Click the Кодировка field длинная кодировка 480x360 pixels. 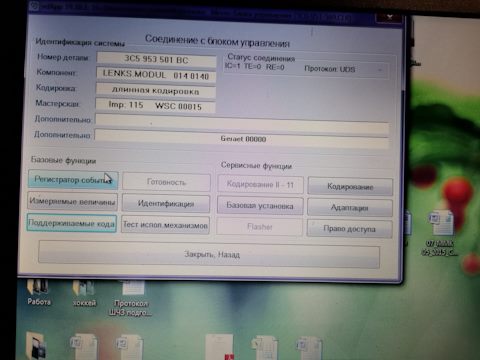click(x=156, y=91)
